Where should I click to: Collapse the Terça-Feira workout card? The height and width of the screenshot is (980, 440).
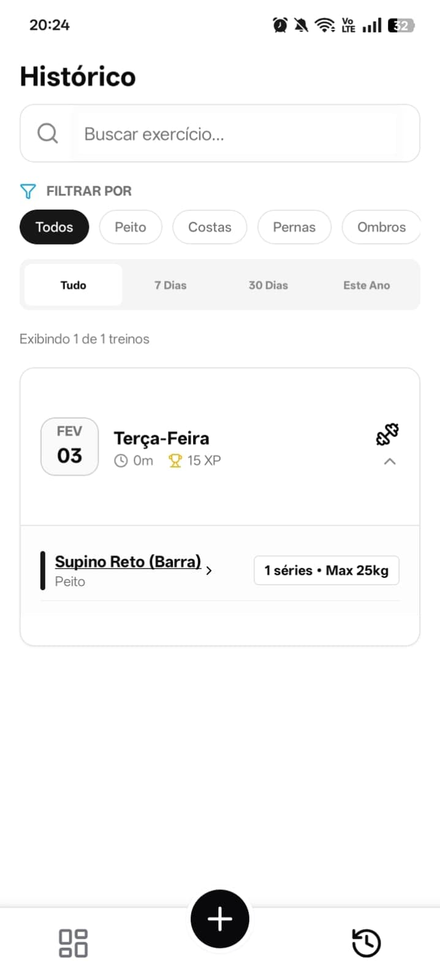(x=390, y=462)
